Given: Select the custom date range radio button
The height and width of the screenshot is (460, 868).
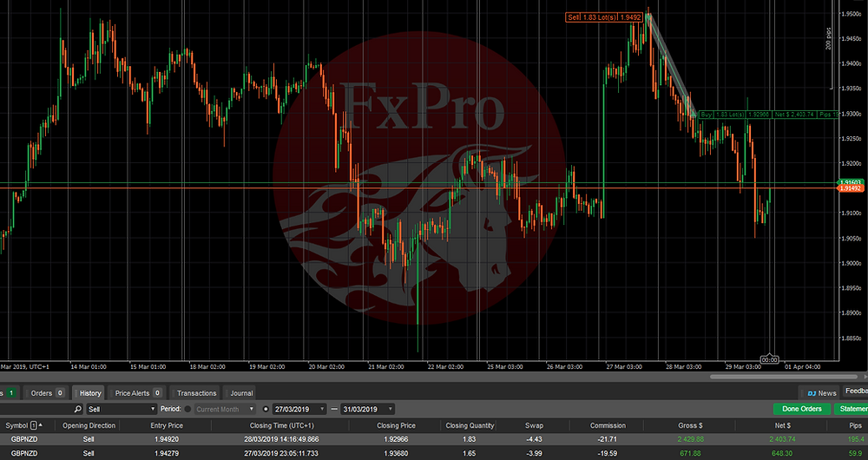Looking at the screenshot, I should [265, 409].
